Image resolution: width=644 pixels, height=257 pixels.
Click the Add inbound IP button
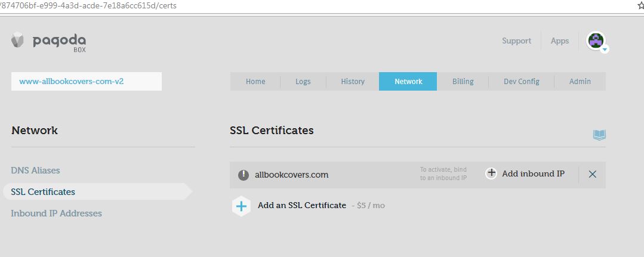coord(525,174)
